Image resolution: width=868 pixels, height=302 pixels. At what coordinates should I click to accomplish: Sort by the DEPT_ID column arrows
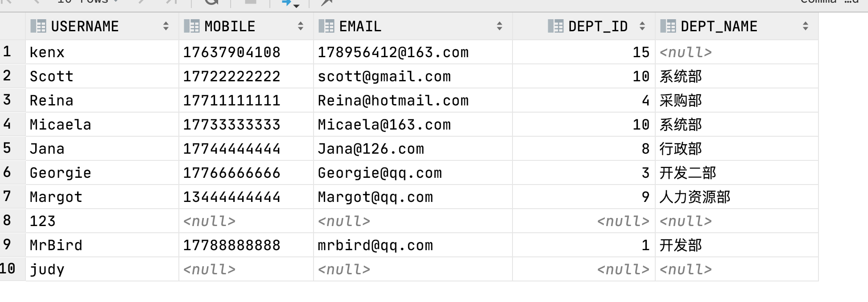click(x=642, y=26)
